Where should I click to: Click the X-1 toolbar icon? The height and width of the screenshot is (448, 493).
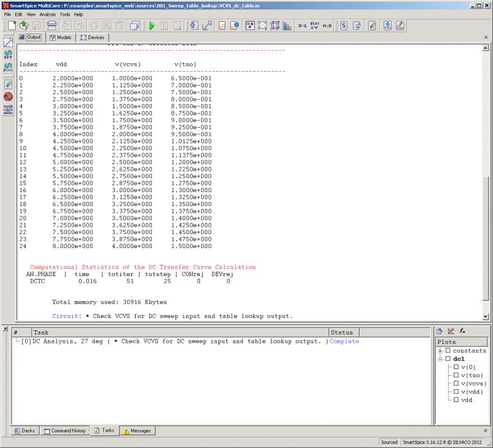(x=302, y=26)
